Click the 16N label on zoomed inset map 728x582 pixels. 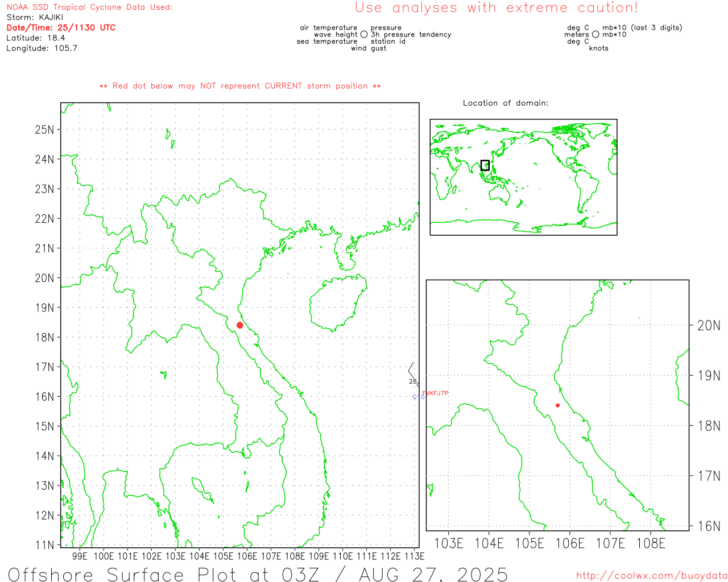709,526
